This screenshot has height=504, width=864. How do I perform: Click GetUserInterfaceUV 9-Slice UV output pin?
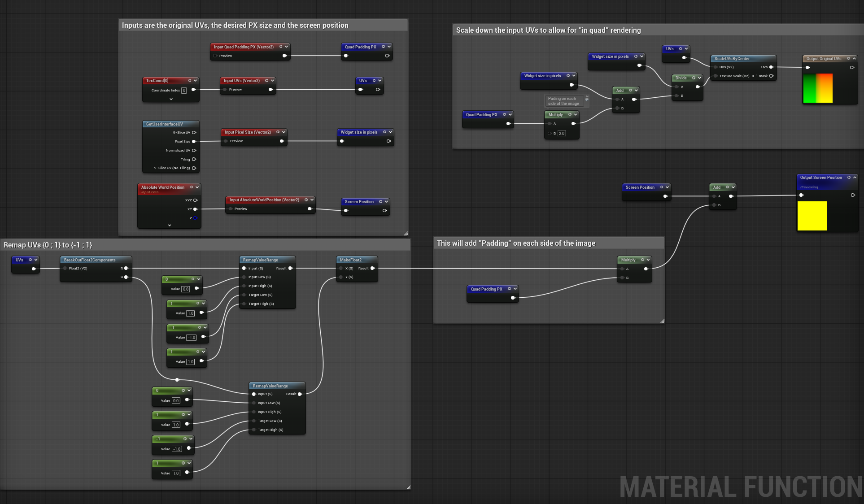pyautogui.click(x=194, y=133)
